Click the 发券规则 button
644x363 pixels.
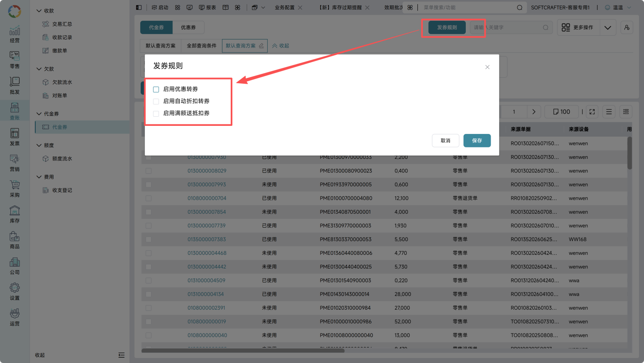click(x=447, y=27)
